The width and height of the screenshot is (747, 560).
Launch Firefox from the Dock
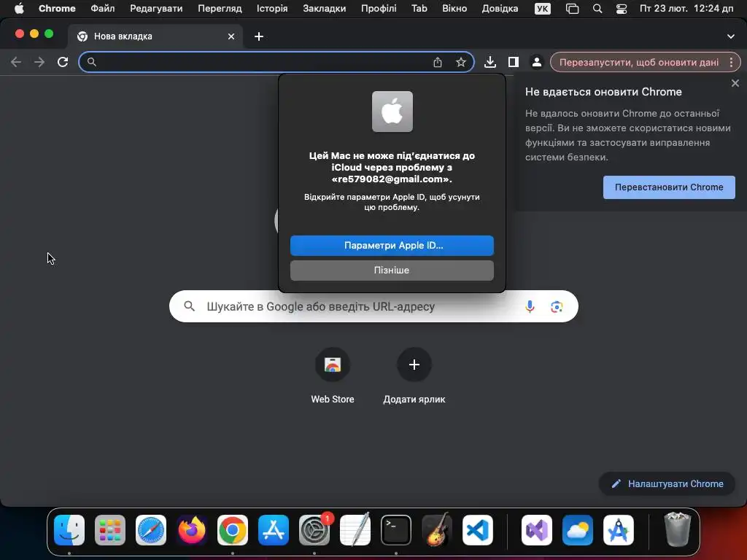[x=192, y=530]
